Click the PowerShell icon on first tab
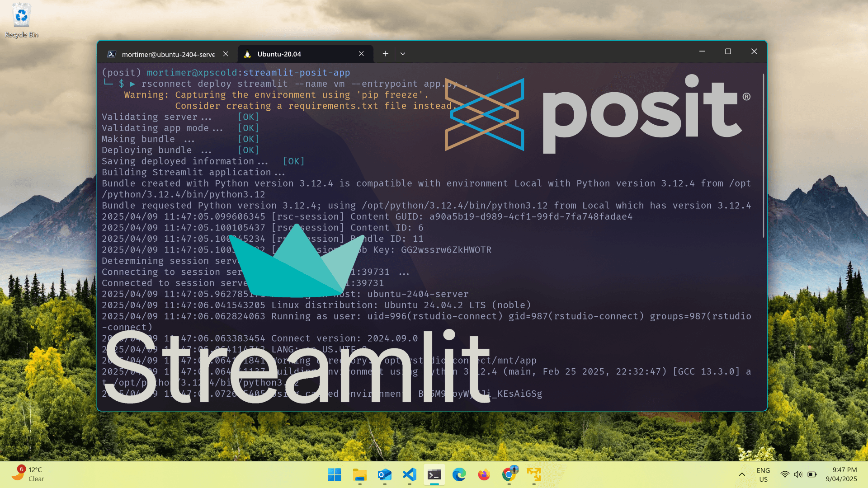The image size is (868, 488). tap(111, 54)
